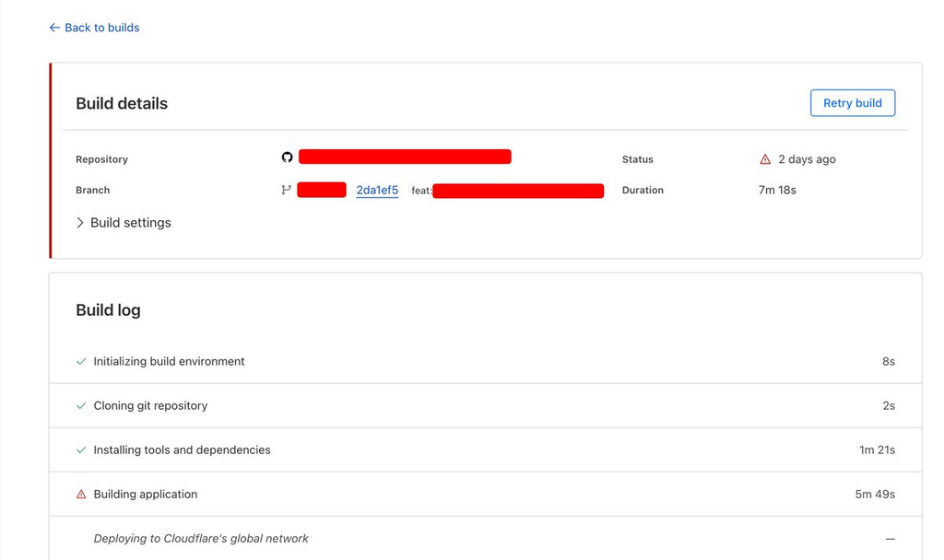Click the '2 days ago' status text
Viewport: 944px width, 560px height.
click(x=807, y=159)
